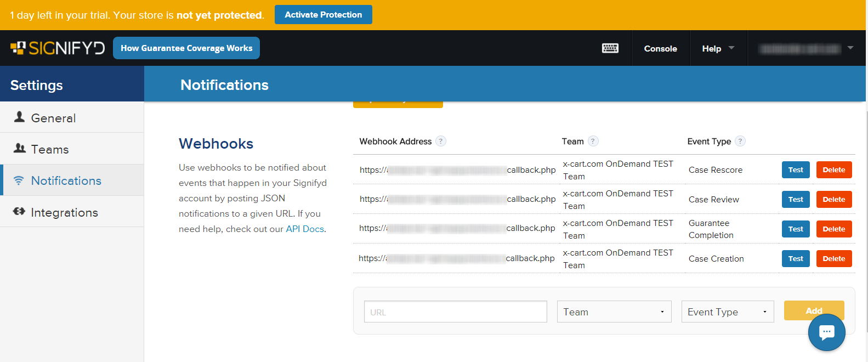868x362 pixels.
Task: Open the API Docs link
Action: tap(305, 229)
